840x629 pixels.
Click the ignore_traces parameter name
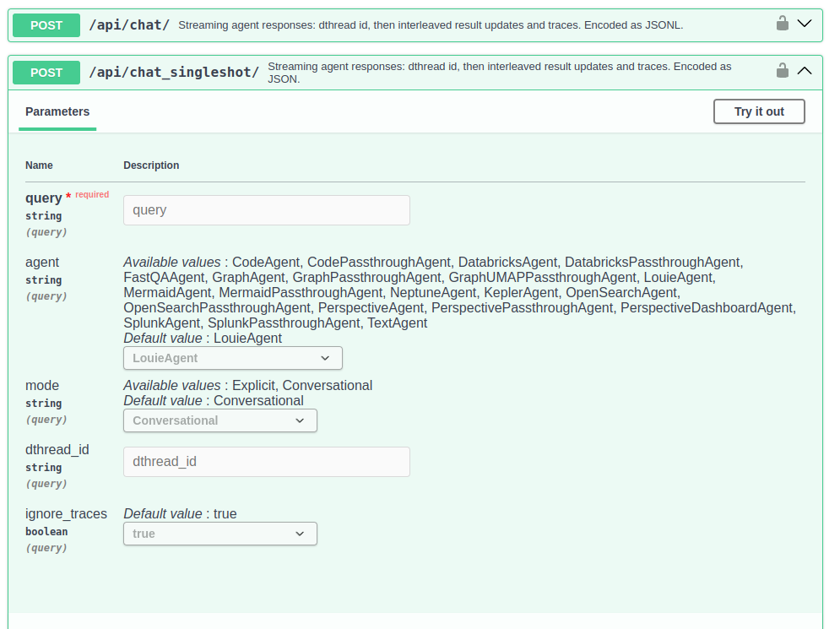tap(67, 514)
